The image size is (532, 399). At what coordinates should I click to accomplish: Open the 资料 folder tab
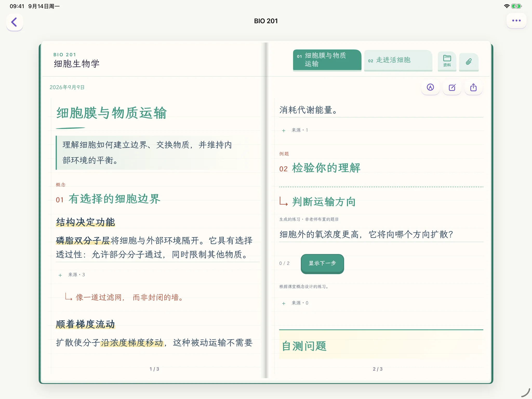click(447, 61)
